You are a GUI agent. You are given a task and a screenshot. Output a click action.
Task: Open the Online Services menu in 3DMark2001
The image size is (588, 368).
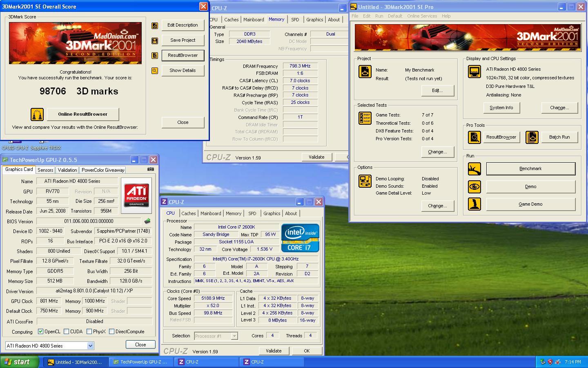[x=422, y=16]
